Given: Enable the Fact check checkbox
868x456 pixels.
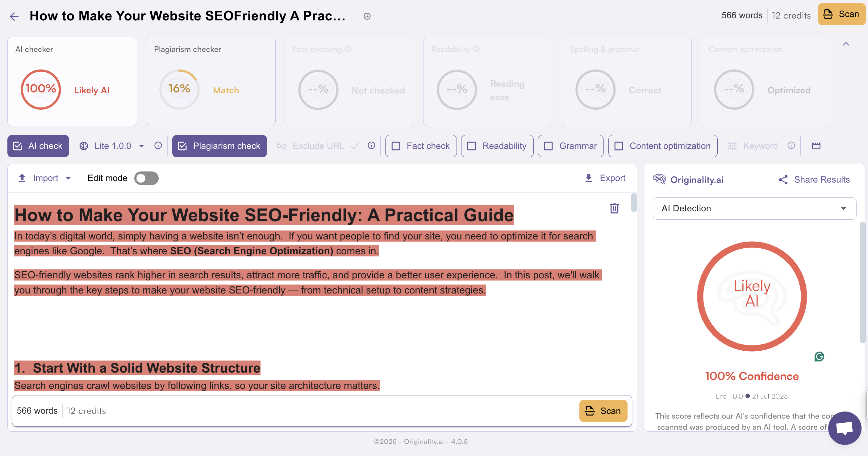Looking at the screenshot, I should point(396,146).
